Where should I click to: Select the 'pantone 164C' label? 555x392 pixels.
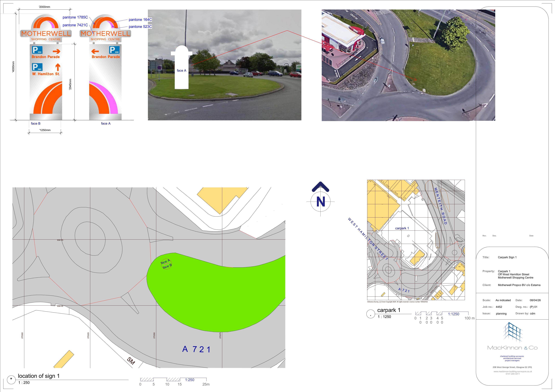[140, 20]
